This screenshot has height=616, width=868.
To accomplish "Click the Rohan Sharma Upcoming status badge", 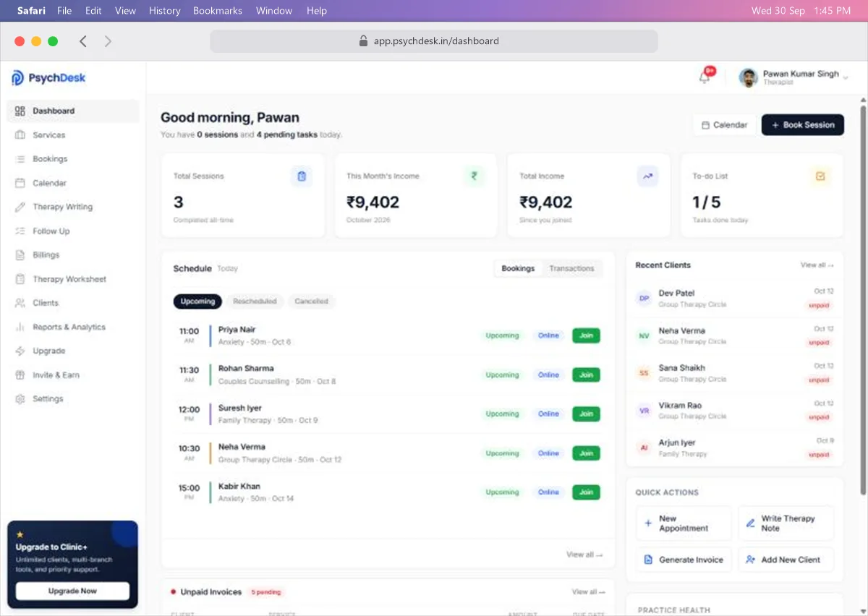I will click(x=502, y=375).
